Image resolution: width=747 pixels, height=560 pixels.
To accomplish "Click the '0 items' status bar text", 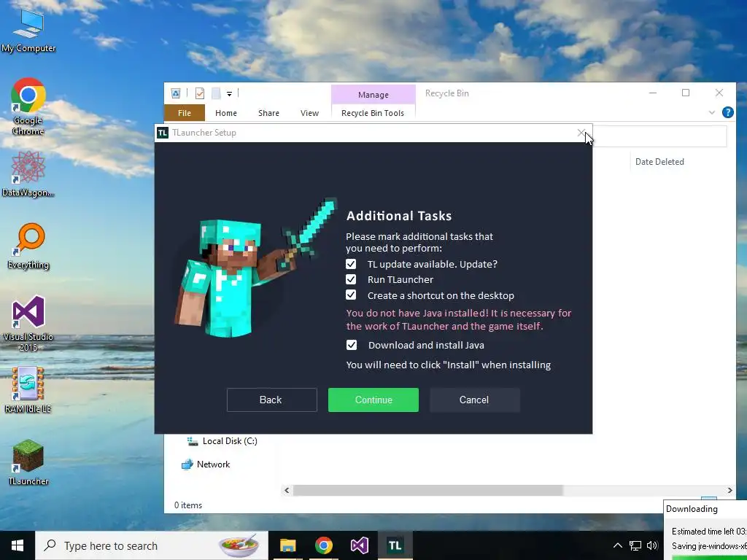I will coord(188,505).
